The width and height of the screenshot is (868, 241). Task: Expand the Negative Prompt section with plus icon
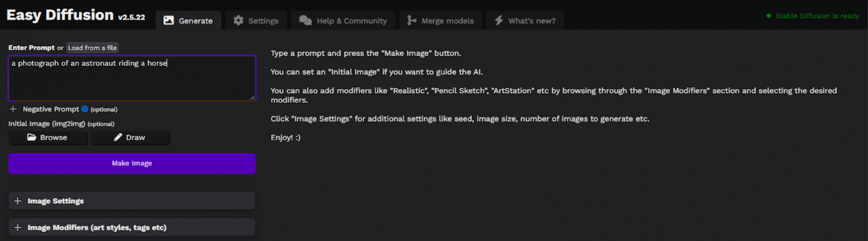14,109
